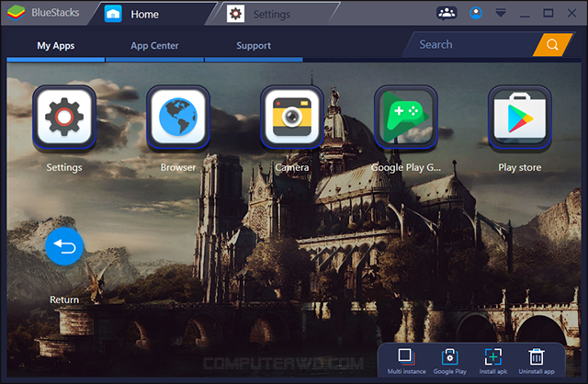Select the My Apps tab
This screenshot has width=588, height=384.
point(55,46)
